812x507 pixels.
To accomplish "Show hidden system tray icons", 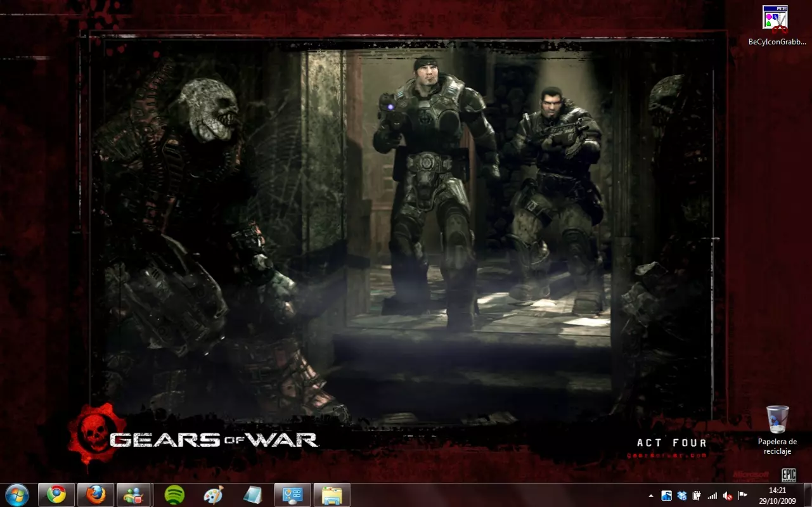I will [650, 495].
